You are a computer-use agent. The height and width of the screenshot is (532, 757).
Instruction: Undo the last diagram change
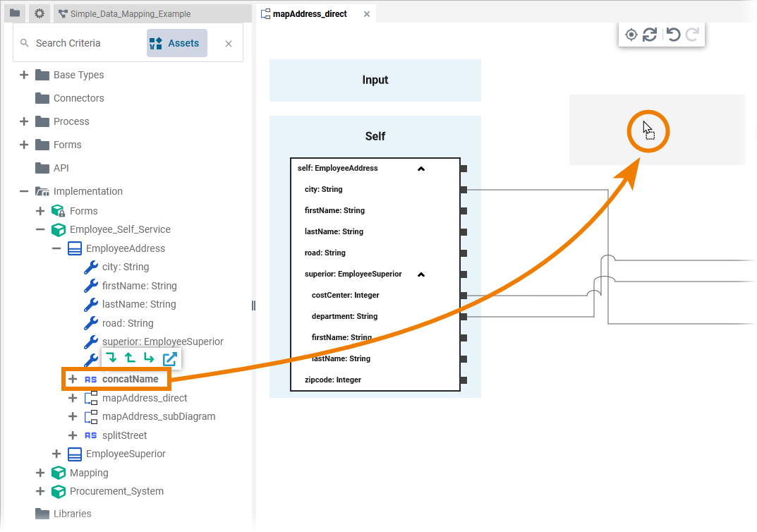[673, 35]
